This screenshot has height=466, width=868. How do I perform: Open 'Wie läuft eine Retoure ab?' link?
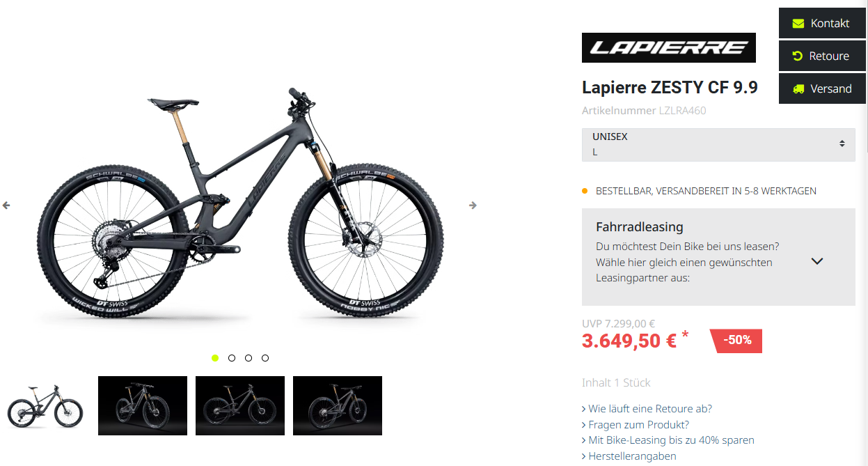click(647, 409)
